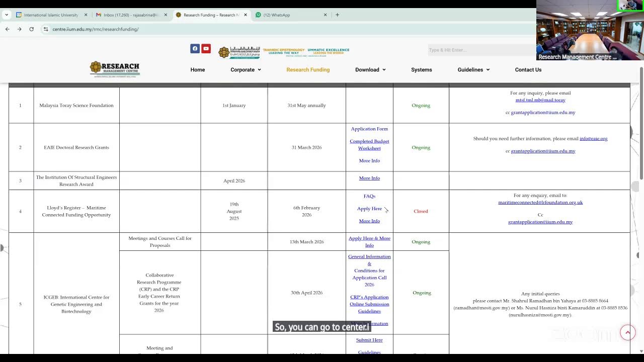Open the Contact Us menu item
Image resolution: width=644 pixels, height=362 pixels.
(528, 70)
